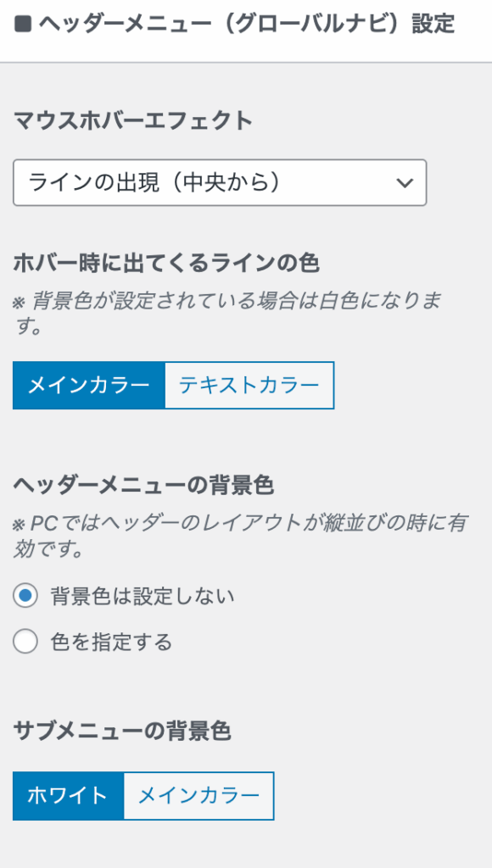This screenshot has height=868, width=492.
Task: Set sub menu background to メインカラー
Action: [198, 796]
